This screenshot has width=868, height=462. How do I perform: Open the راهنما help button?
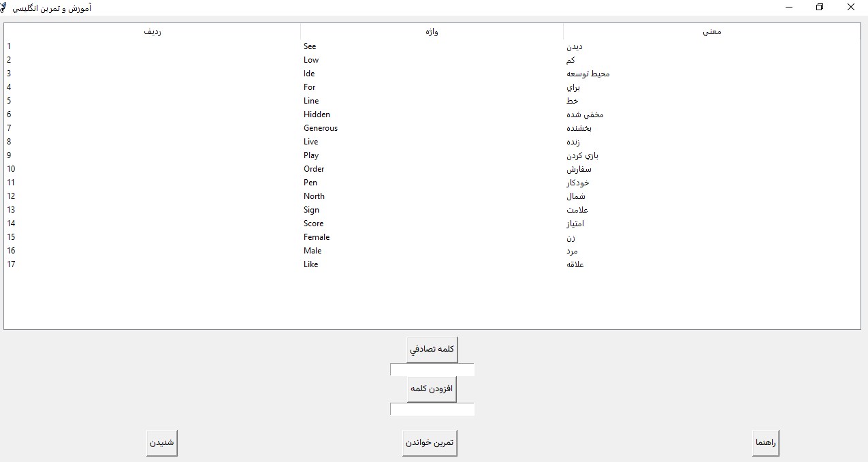click(766, 443)
